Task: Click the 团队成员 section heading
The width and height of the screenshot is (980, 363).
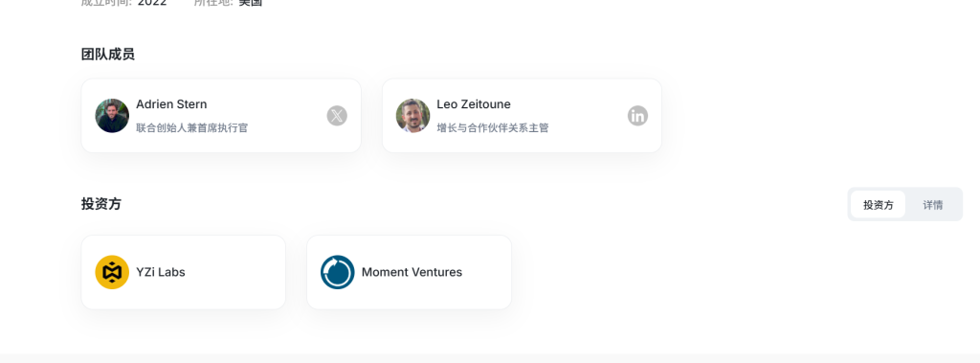Action: (x=107, y=55)
